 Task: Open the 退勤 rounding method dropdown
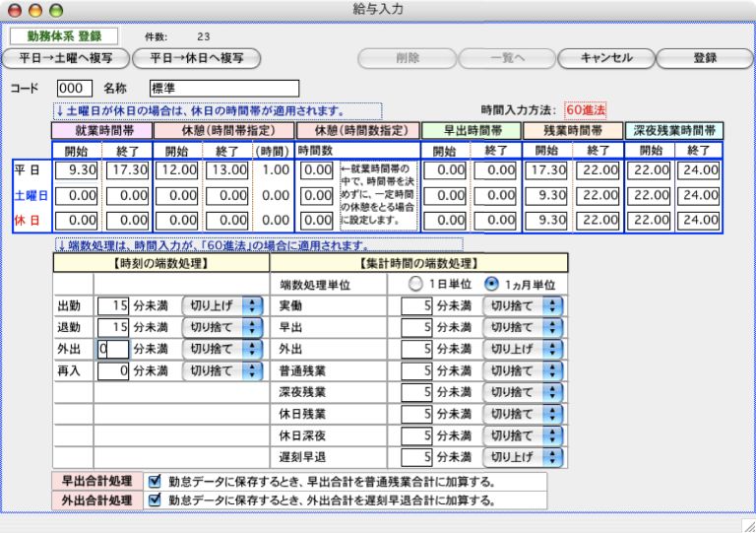click(x=223, y=326)
